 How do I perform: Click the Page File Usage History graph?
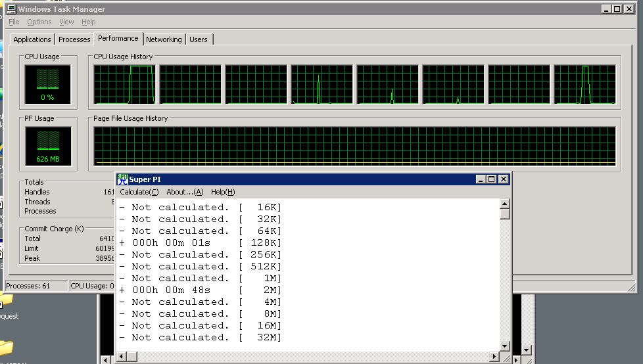tap(354, 146)
